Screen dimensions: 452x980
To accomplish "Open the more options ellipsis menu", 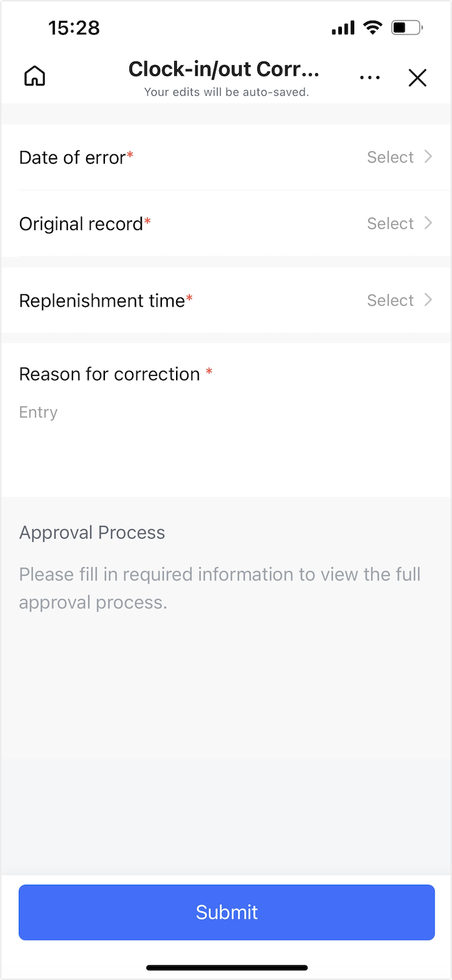I will pyautogui.click(x=370, y=76).
